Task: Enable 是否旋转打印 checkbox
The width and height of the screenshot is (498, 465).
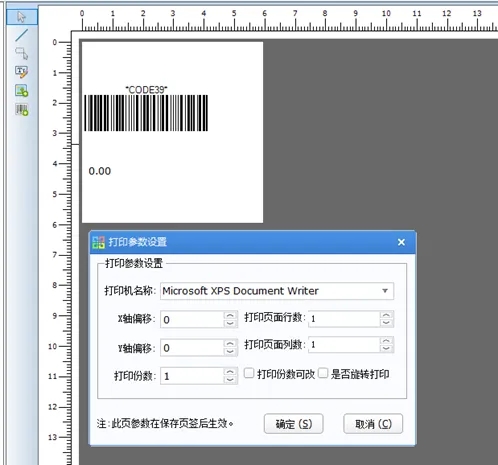Action: [323, 373]
